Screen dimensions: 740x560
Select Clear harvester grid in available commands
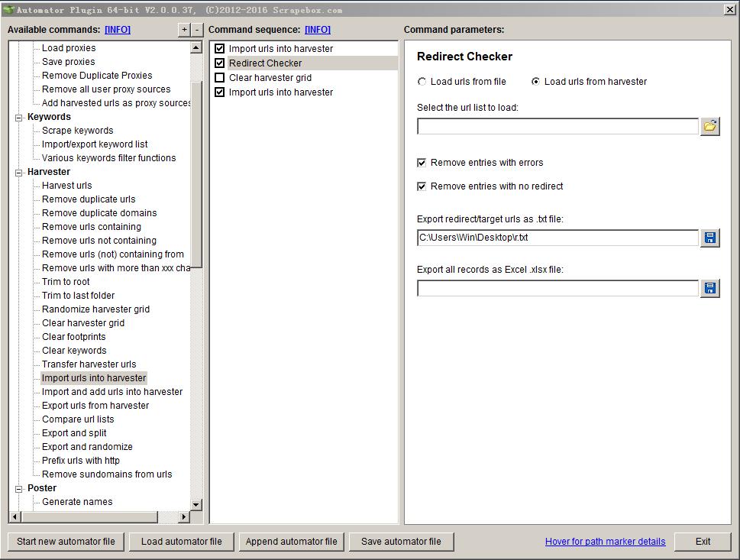click(83, 322)
